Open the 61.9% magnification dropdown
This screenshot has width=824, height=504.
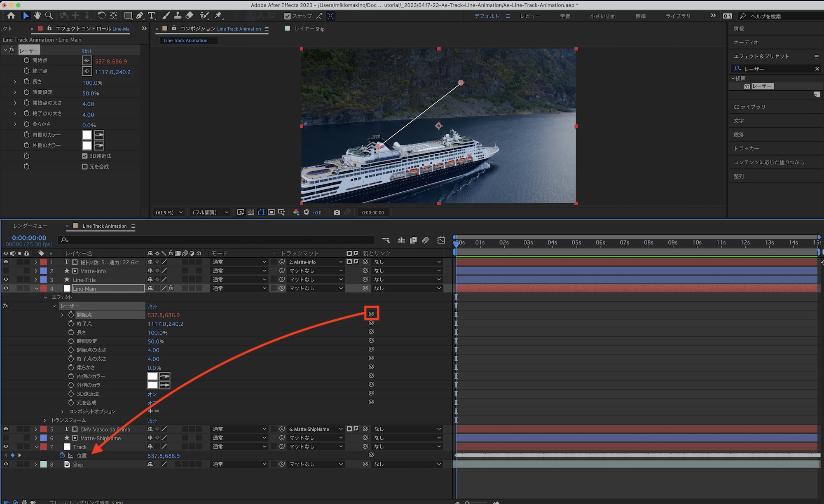[x=169, y=212]
